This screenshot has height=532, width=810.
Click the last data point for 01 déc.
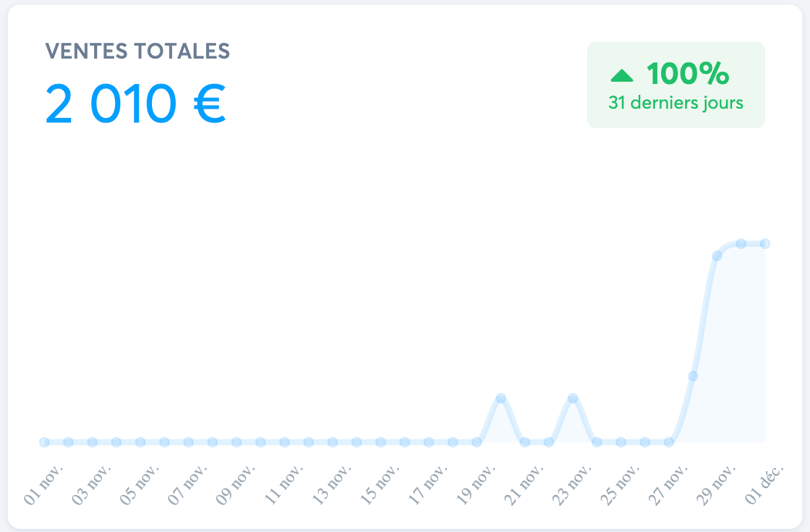(765, 244)
